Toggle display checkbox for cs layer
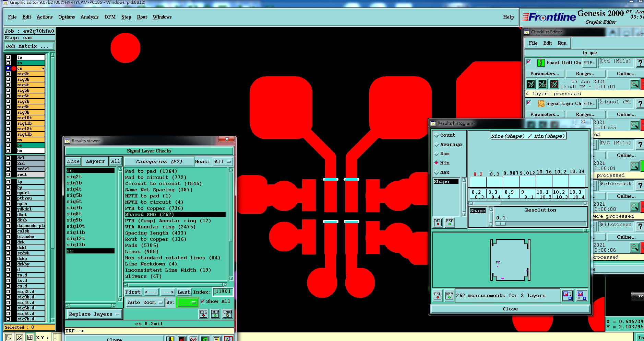644x341 pixels. tap(8, 68)
